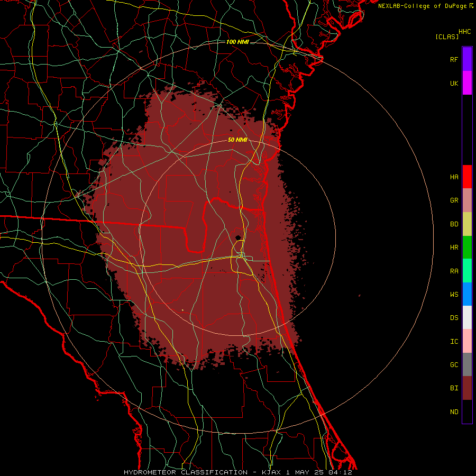Click the 'GR' legend label
Image resolution: width=476 pixels, height=476 pixels.
coord(454,200)
